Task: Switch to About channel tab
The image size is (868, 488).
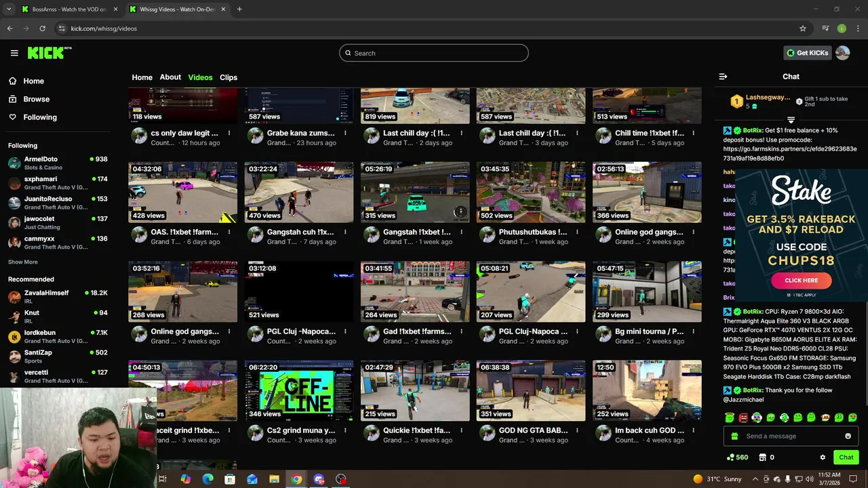Action: click(x=170, y=77)
